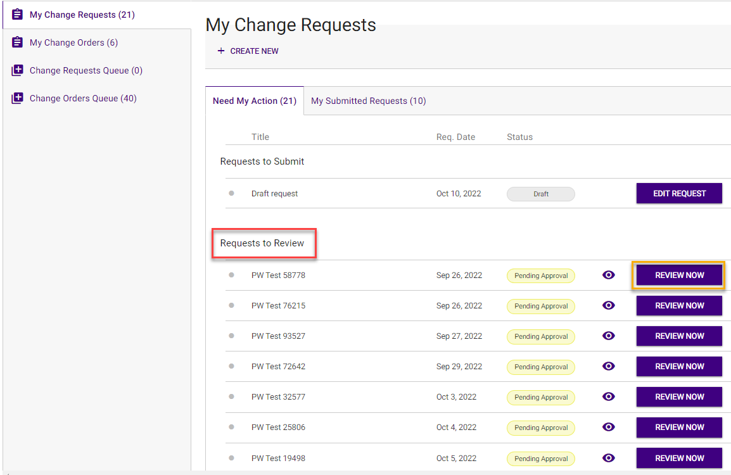Image resolution: width=731 pixels, height=475 pixels.
Task: View PW Test 72642 via eye icon
Action: pyautogui.click(x=608, y=367)
